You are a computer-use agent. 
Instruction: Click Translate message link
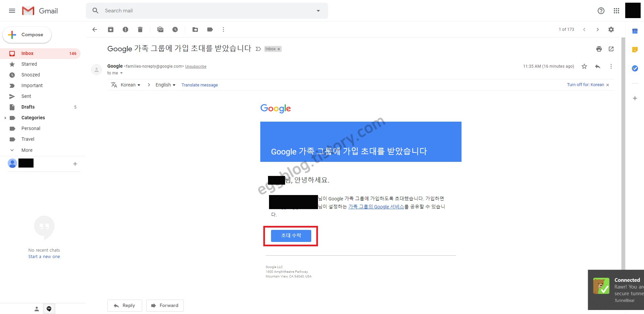pyautogui.click(x=200, y=85)
